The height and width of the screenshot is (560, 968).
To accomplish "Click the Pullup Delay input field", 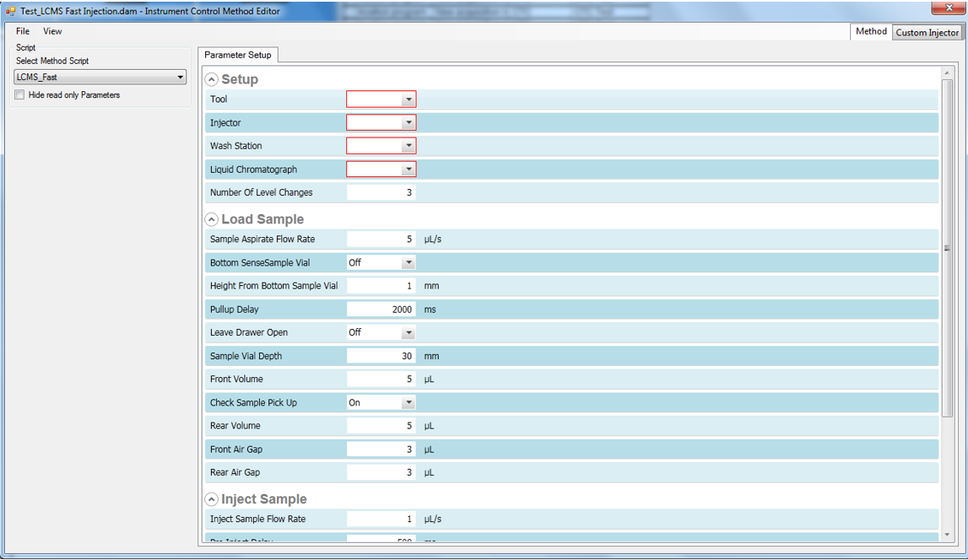I will tap(381, 310).
